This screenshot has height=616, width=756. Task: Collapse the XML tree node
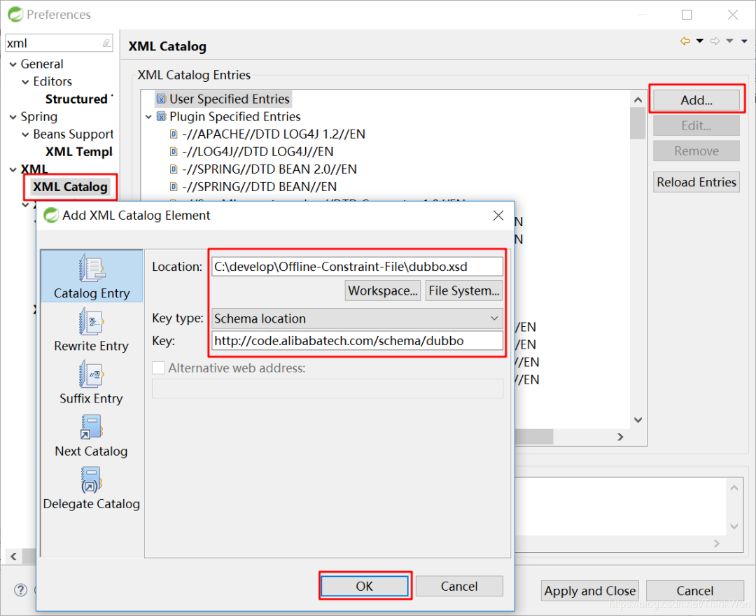pos(13,170)
